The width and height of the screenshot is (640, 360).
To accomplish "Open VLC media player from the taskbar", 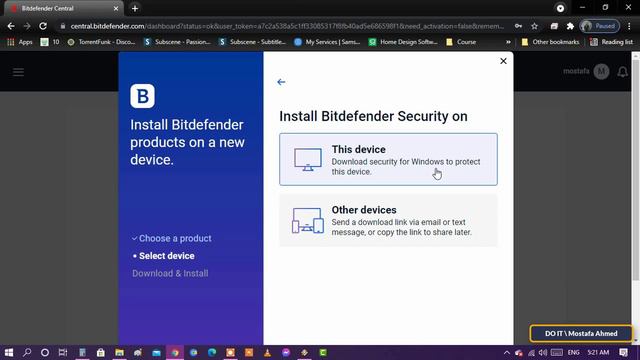I will 267,352.
